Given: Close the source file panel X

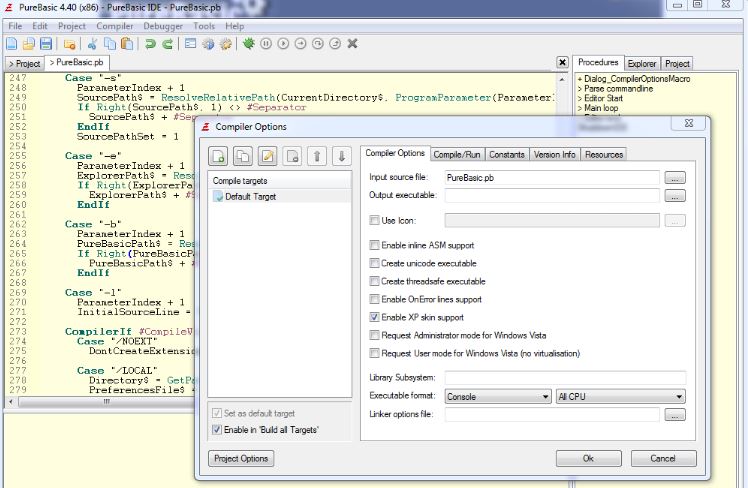Looking at the screenshot, I should (x=562, y=62).
